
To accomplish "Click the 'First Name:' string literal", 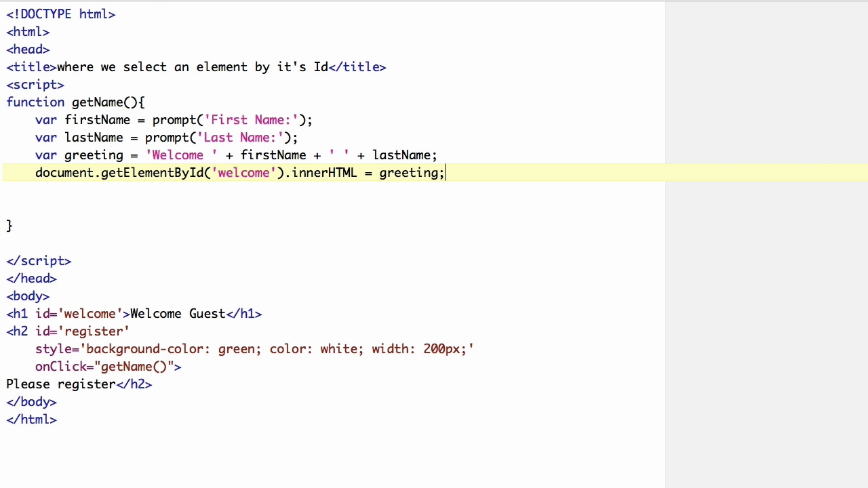I will coord(251,120).
